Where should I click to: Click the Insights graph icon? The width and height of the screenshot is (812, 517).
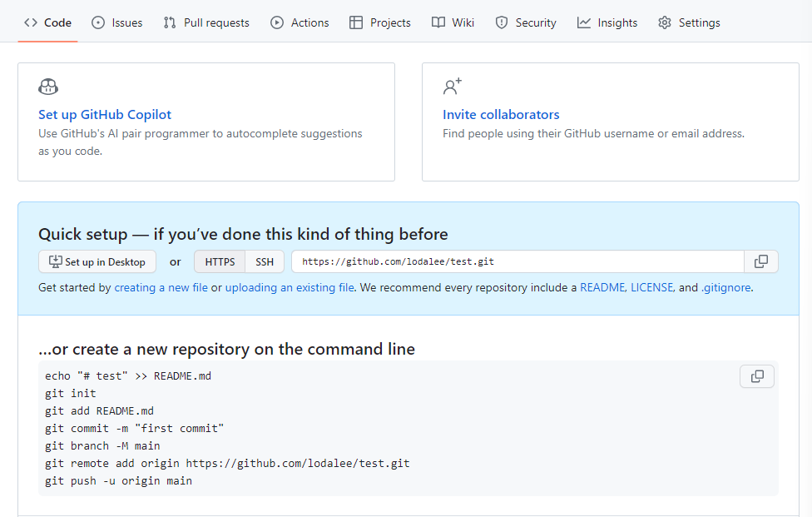(584, 22)
